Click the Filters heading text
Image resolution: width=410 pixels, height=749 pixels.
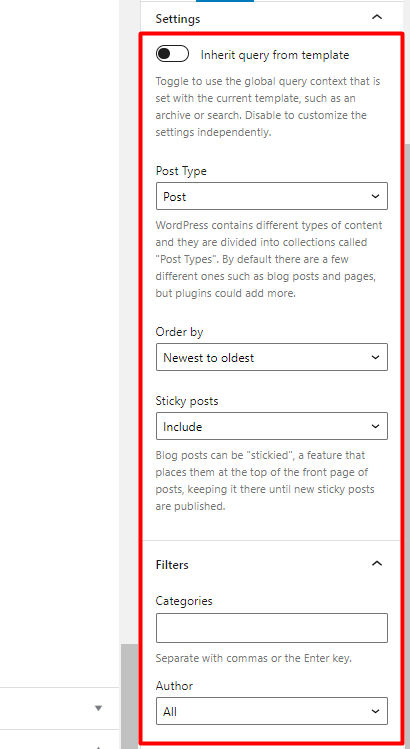pyautogui.click(x=172, y=565)
